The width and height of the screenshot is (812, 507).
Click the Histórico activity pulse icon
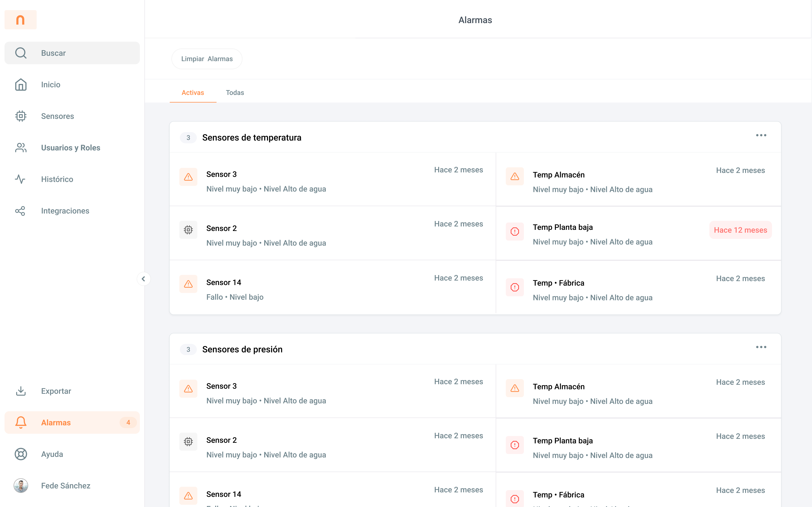(x=20, y=179)
